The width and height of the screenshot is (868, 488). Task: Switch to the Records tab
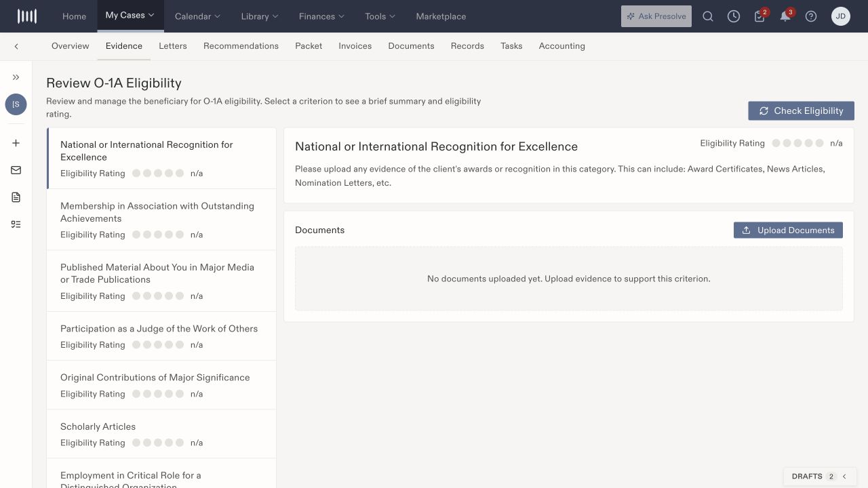[x=467, y=46]
